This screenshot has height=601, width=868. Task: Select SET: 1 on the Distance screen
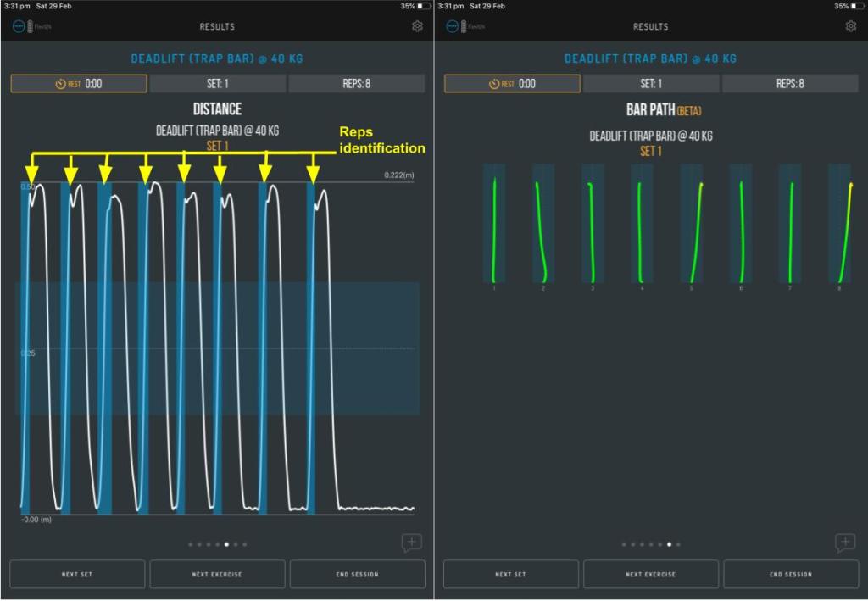(x=218, y=84)
